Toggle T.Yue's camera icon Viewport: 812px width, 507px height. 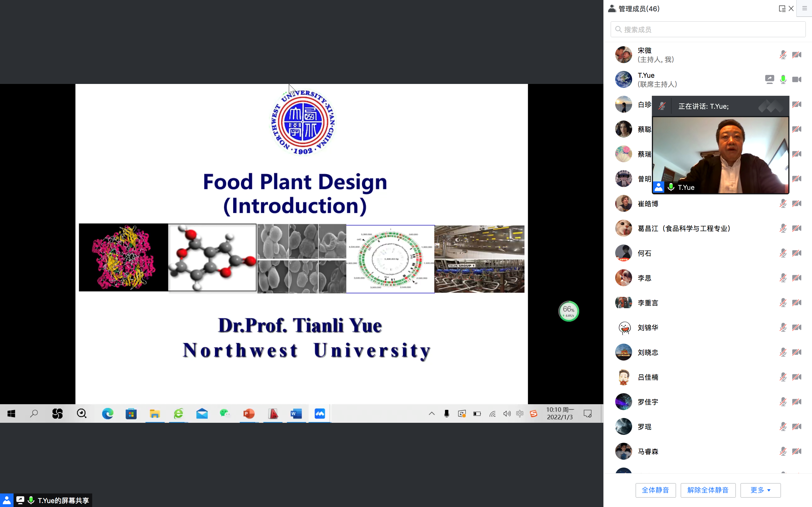(x=796, y=79)
